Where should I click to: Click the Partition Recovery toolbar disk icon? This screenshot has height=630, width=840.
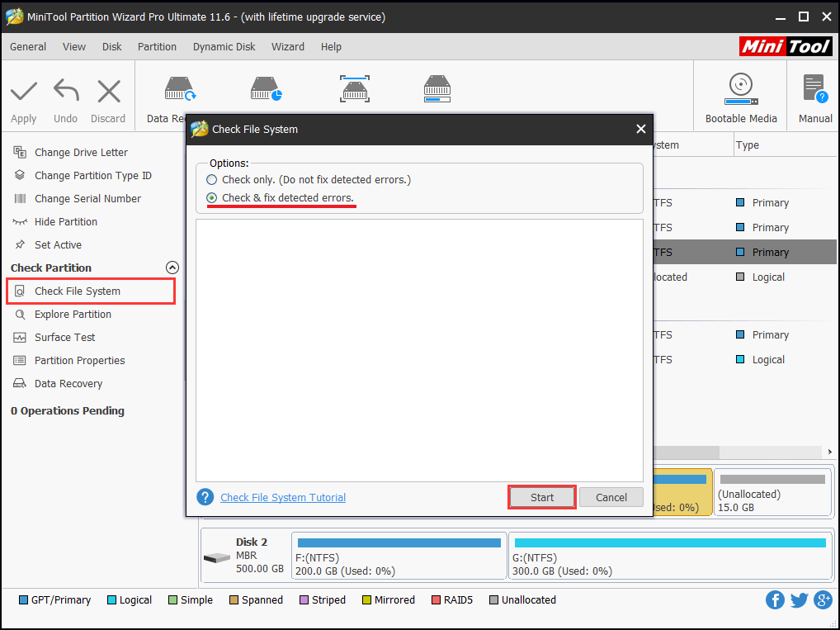point(266,88)
